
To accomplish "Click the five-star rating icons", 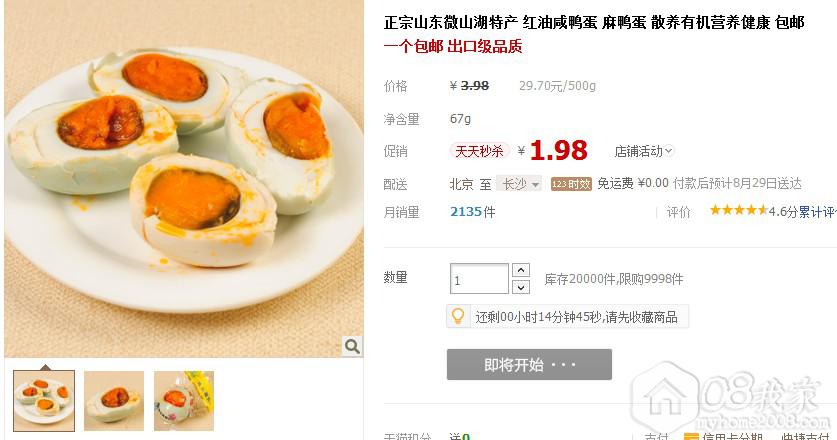I will point(739,210).
